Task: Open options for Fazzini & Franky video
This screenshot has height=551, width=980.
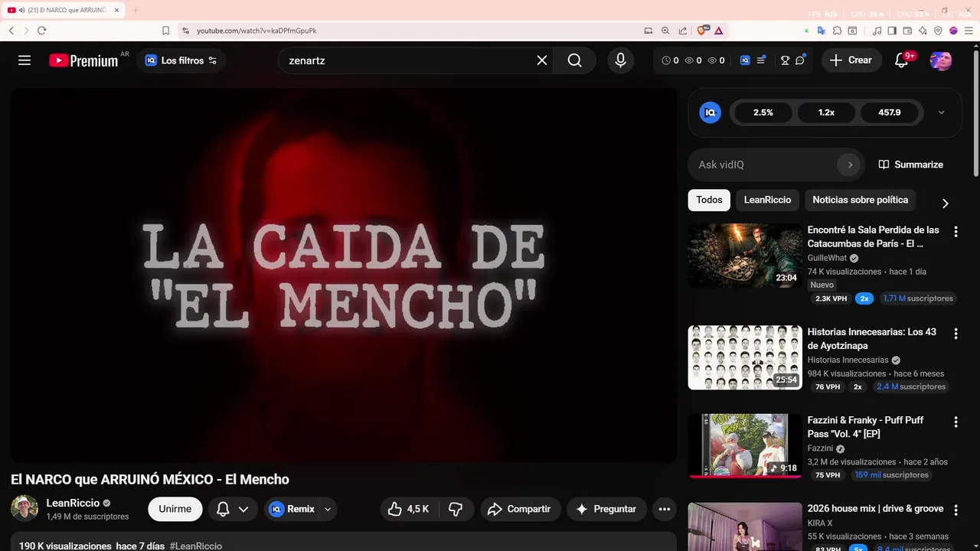Action: [x=955, y=422]
